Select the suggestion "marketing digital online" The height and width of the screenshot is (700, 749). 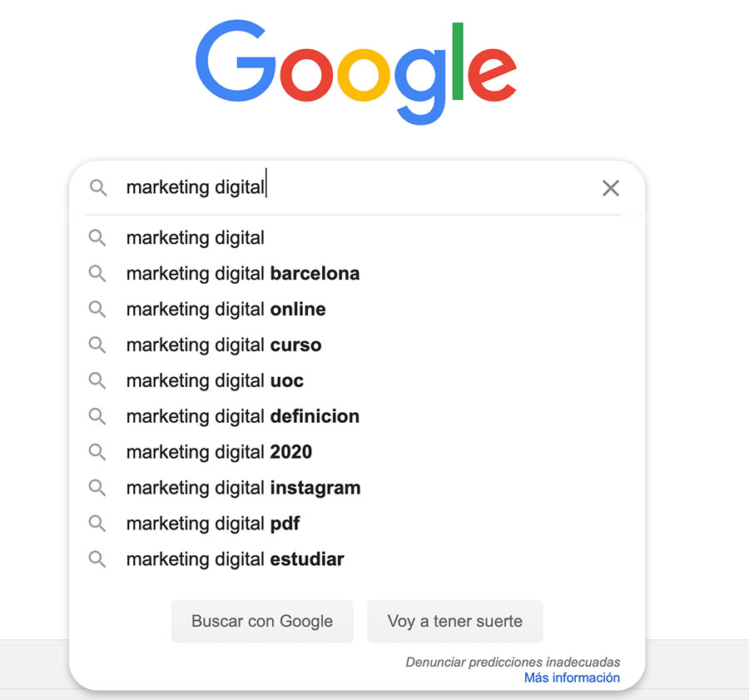(x=226, y=309)
